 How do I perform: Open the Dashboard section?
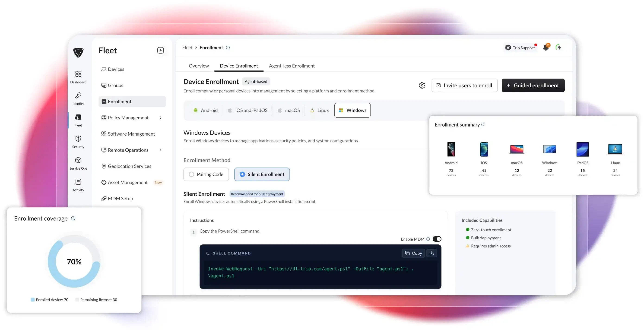tap(78, 77)
